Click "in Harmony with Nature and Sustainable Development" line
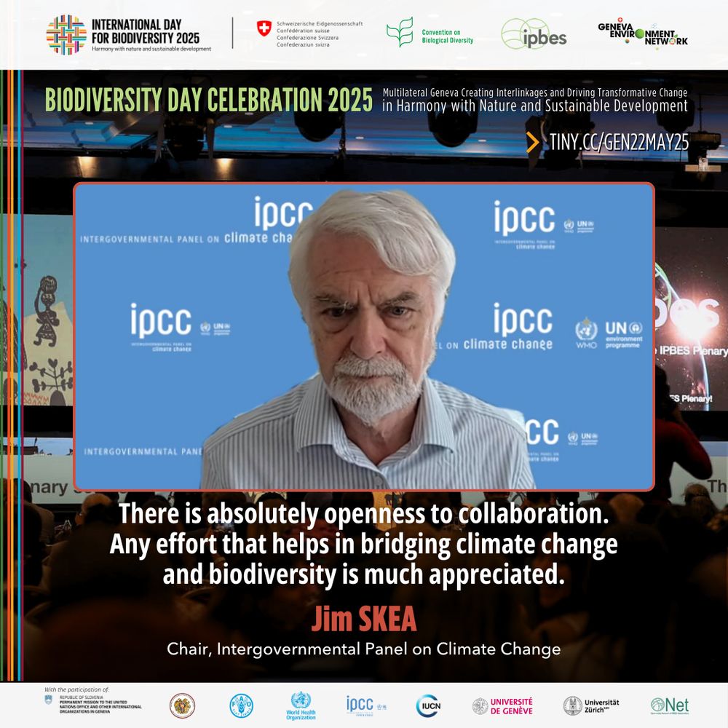 click(535, 106)
